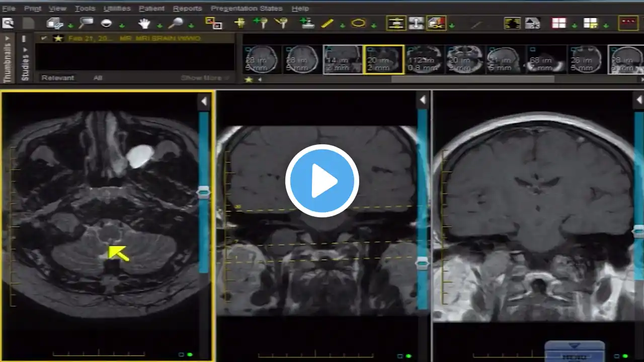Viewport: 644px width, 362px height.
Task: Click the vertical link scrolling icon
Action: click(416, 23)
